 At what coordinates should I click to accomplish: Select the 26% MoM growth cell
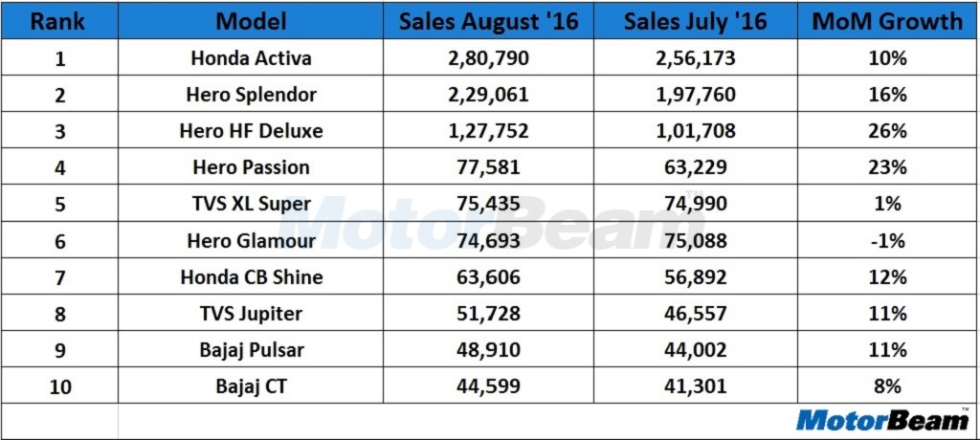(887, 131)
